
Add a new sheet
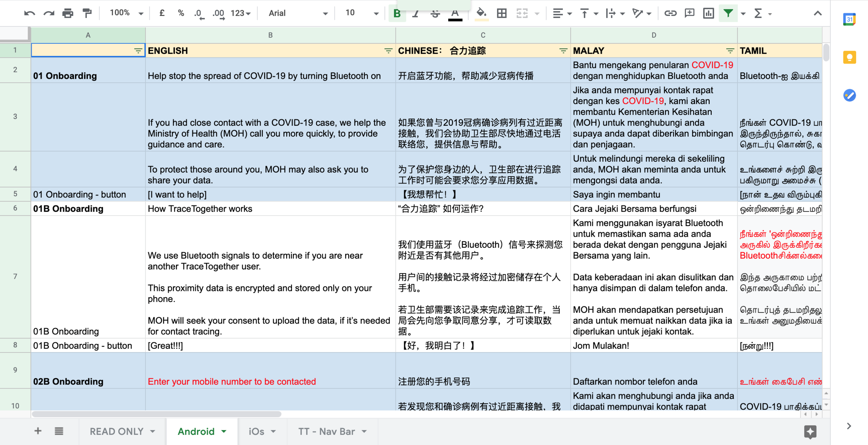click(x=38, y=431)
